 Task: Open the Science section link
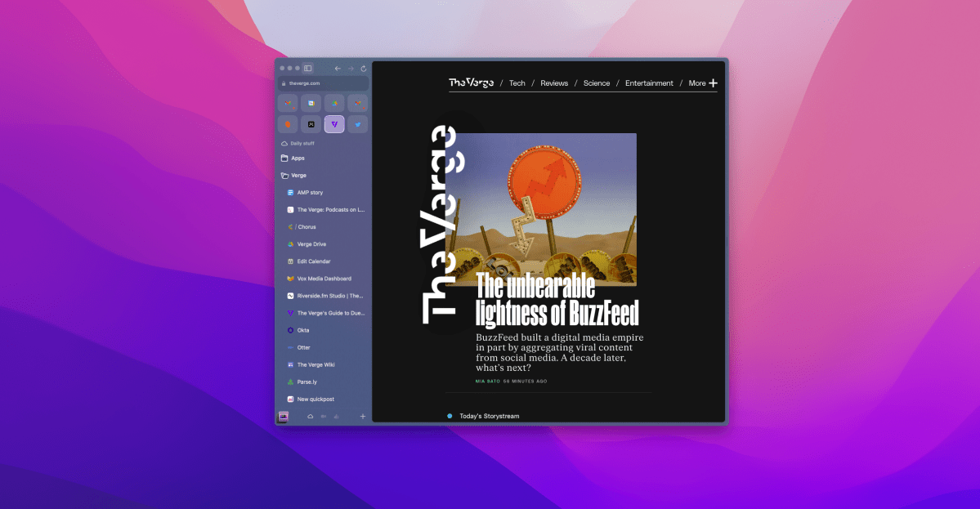point(596,83)
